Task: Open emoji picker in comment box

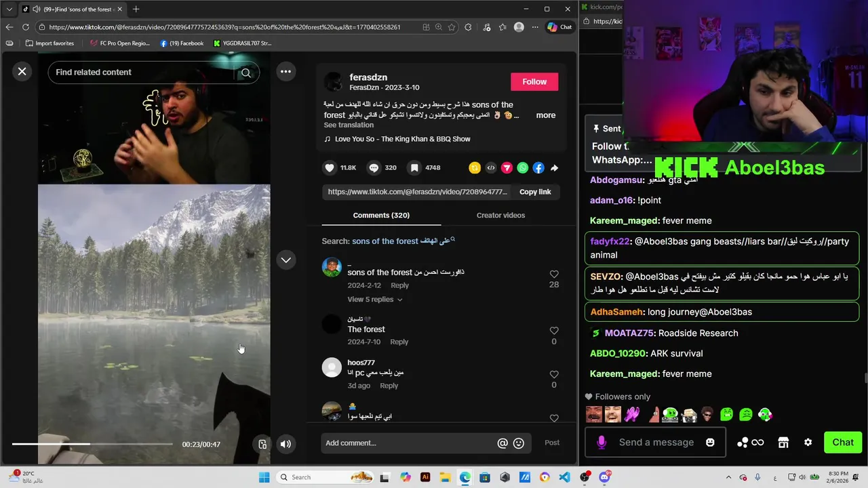Action: 519,443
